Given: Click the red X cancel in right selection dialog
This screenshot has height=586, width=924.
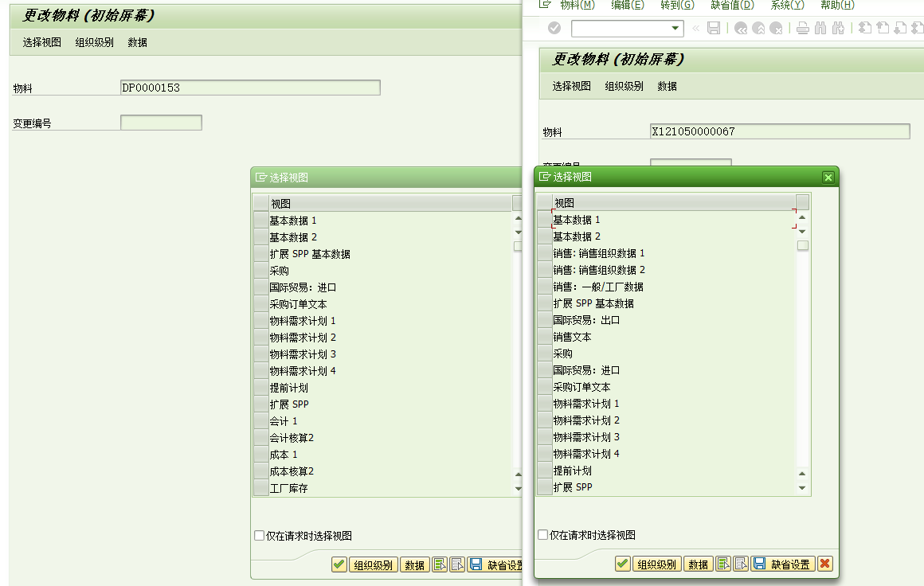Looking at the screenshot, I should pyautogui.click(x=825, y=564).
